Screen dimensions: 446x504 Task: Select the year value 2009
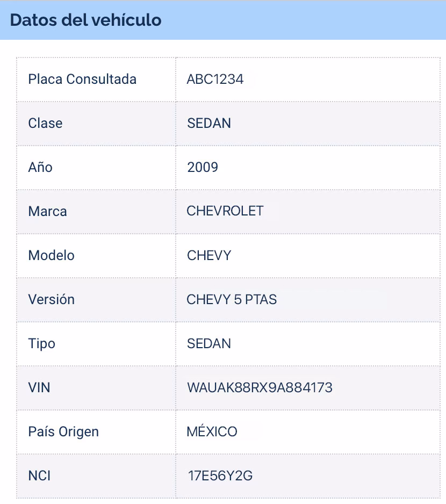coord(203,168)
